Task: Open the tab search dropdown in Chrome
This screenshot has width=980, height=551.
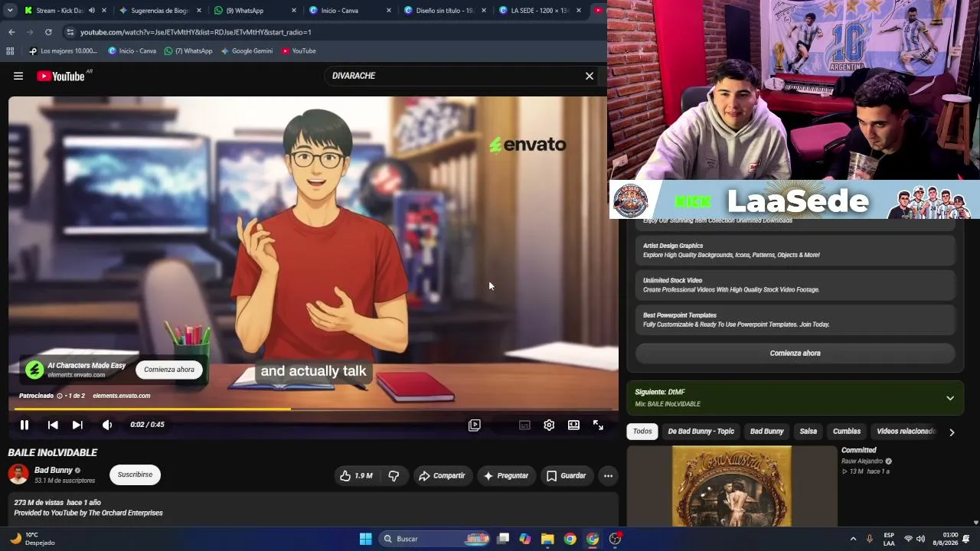Action: 10,10
